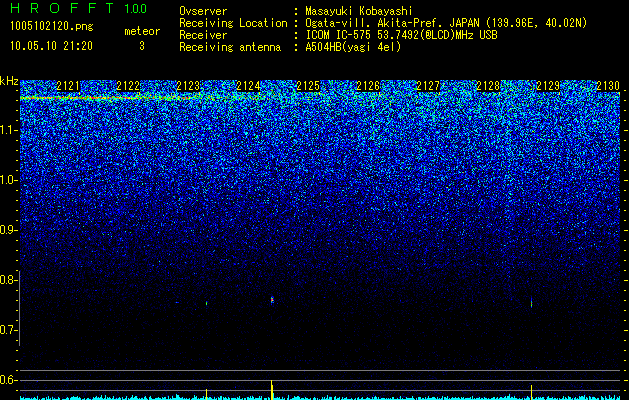Click the meteor echo near 2129
Image resolution: width=629 pixels, height=400 pixels.
(532, 303)
